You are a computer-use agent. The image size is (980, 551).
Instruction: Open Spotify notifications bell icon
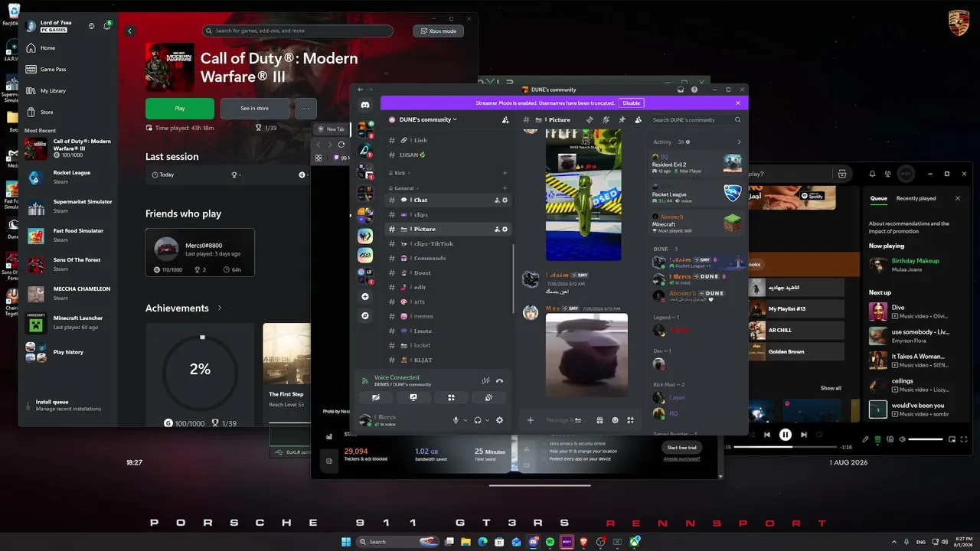coord(872,174)
